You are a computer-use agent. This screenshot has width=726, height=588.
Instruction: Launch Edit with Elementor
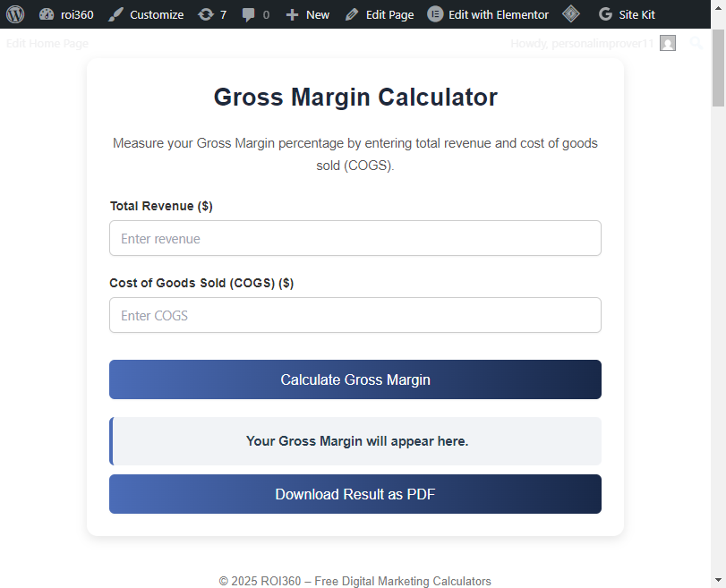coord(488,14)
